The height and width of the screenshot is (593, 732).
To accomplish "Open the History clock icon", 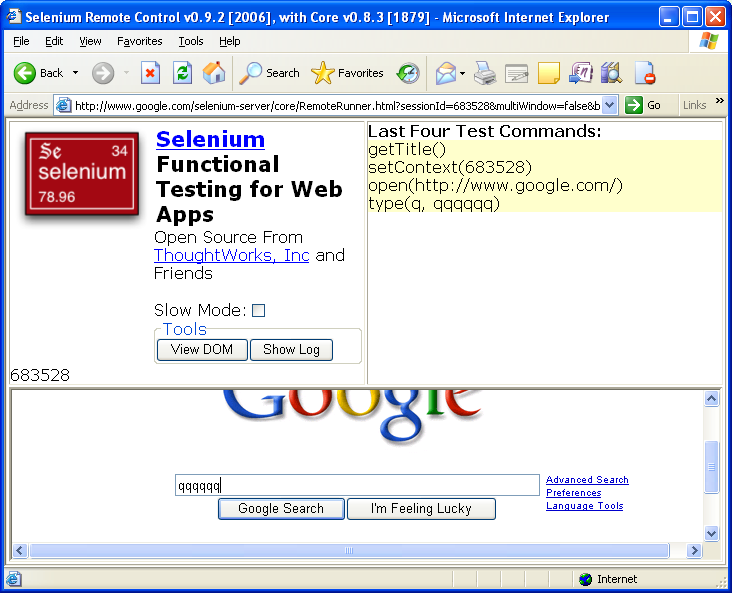I will pyautogui.click(x=408, y=73).
